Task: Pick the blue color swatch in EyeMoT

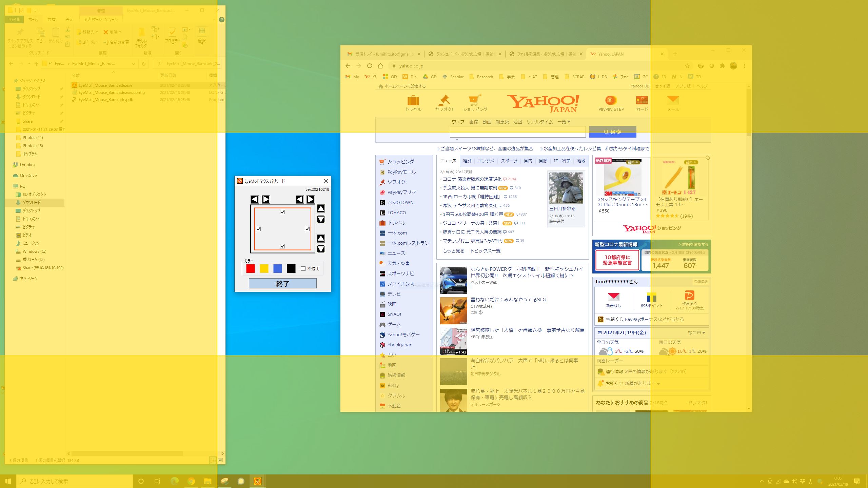Action: 278,268
